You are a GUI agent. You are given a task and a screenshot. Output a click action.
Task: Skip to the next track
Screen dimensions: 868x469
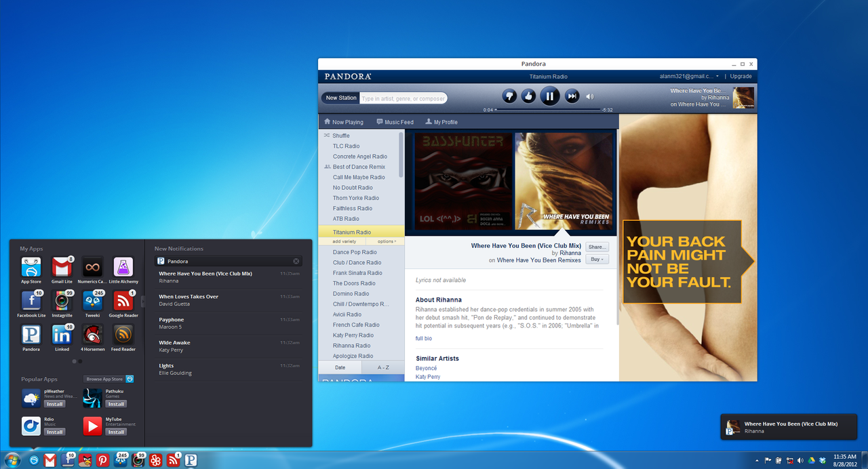(572, 96)
